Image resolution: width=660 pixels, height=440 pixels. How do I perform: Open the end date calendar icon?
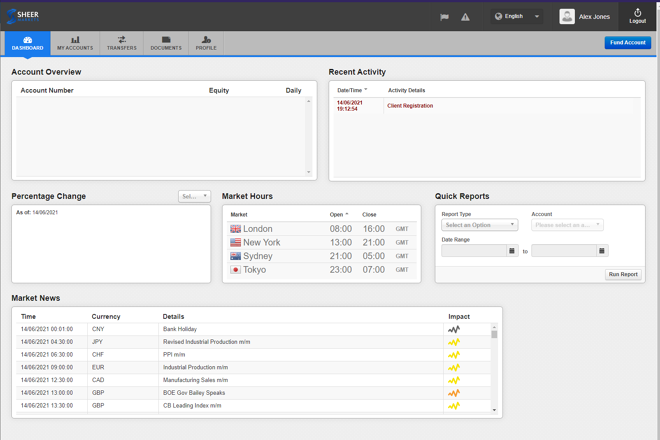(x=602, y=251)
